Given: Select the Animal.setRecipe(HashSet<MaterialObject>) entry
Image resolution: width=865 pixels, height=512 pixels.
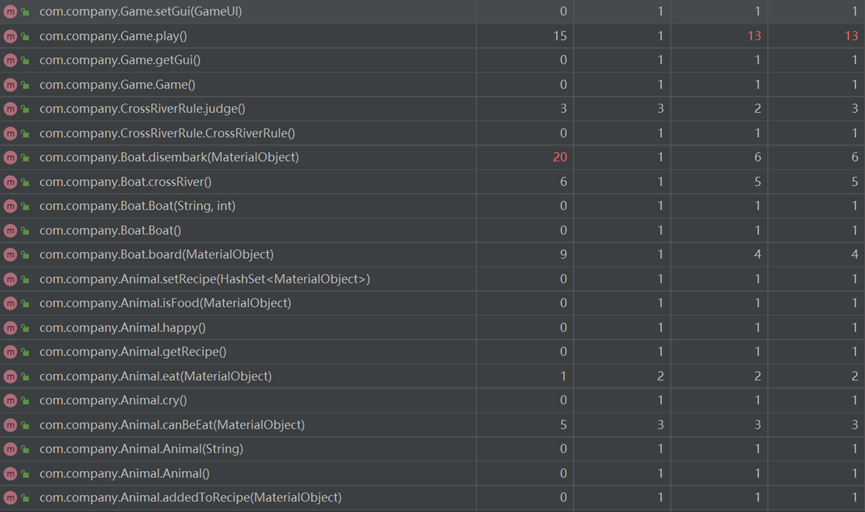Looking at the screenshot, I should coord(204,279).
